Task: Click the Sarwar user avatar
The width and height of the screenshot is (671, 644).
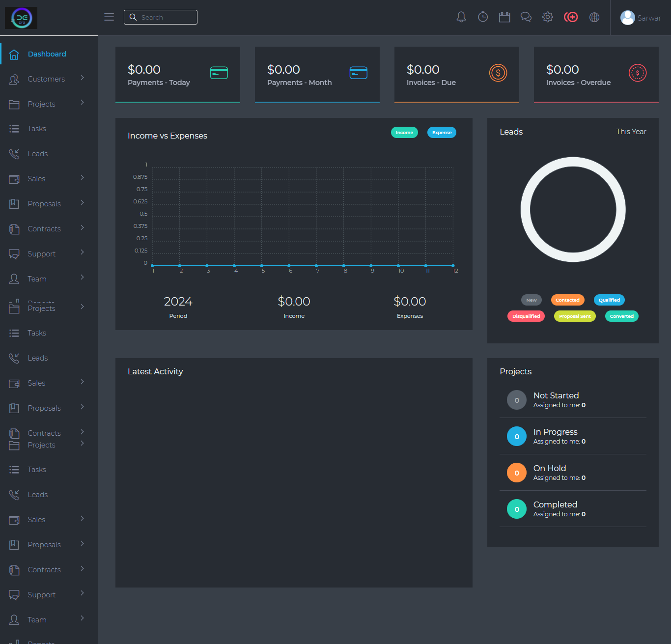Action: 628,18
